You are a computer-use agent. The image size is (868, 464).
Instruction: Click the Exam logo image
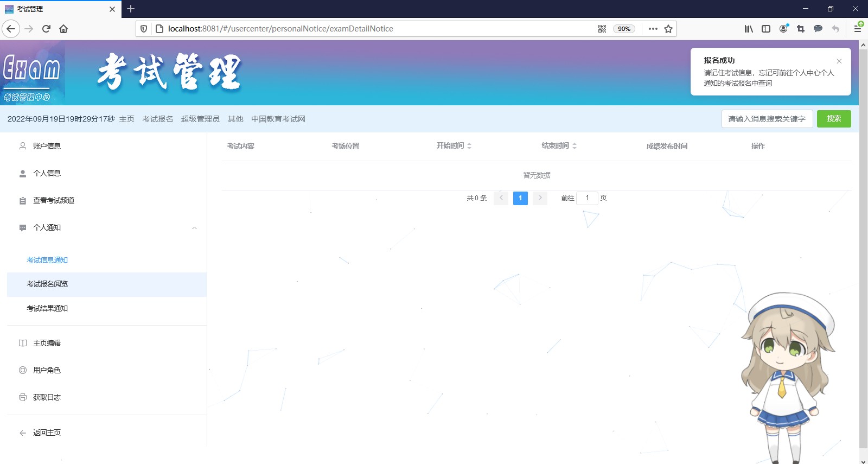pos(33,73)
